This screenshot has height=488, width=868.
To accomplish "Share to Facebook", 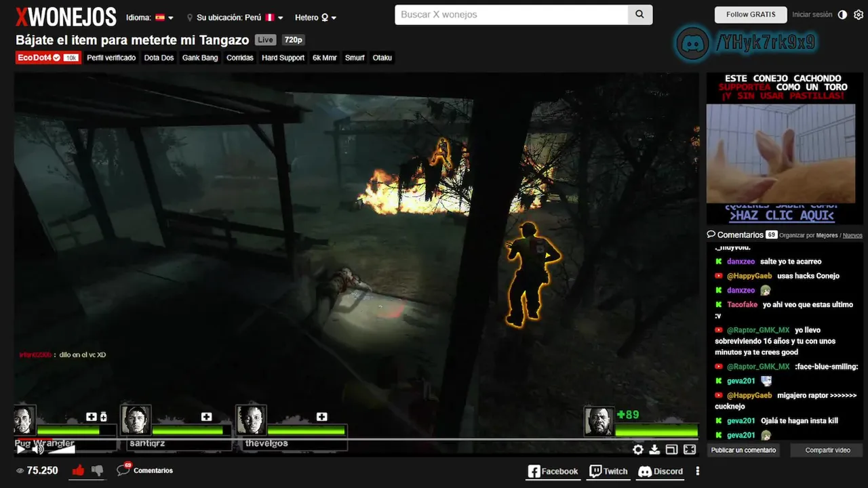I will click(x=553, y=471).
